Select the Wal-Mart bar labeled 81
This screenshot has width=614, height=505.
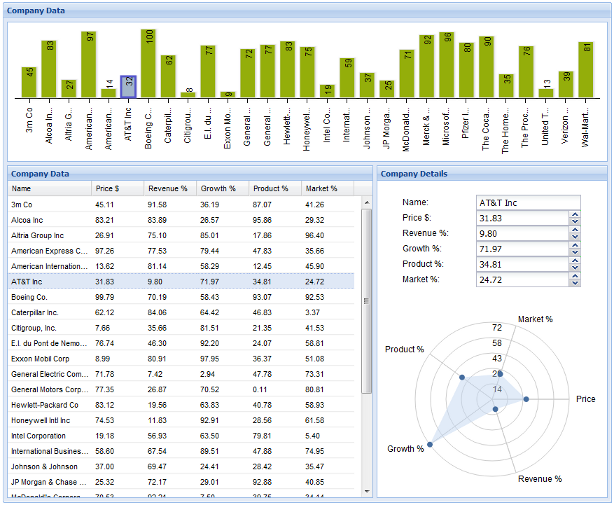pos(586,70)
